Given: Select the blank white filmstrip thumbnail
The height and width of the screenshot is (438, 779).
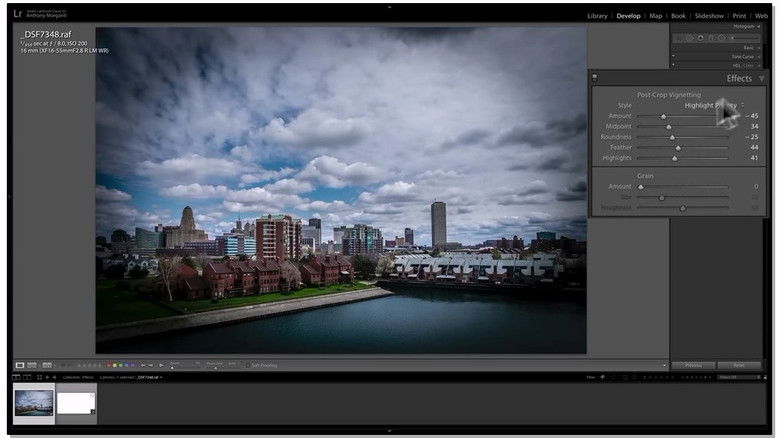Looking at the screenshot, I should click(75, 403).
